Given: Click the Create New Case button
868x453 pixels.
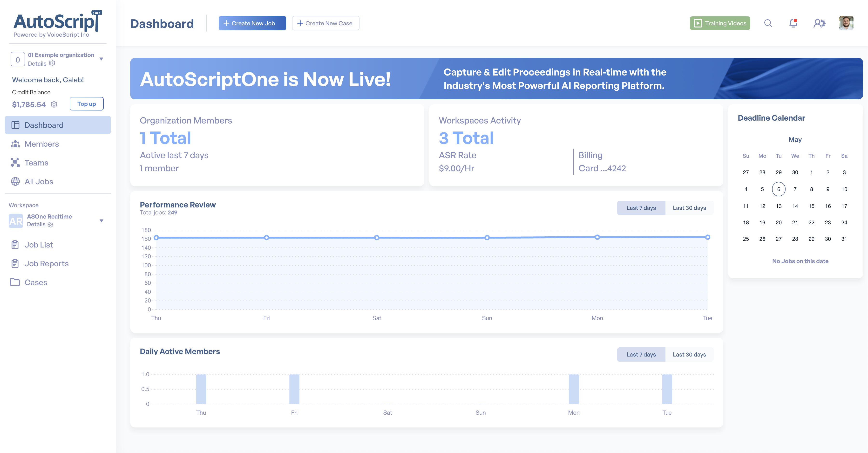Looking at the screenshot, I should (x=325, y=23).
